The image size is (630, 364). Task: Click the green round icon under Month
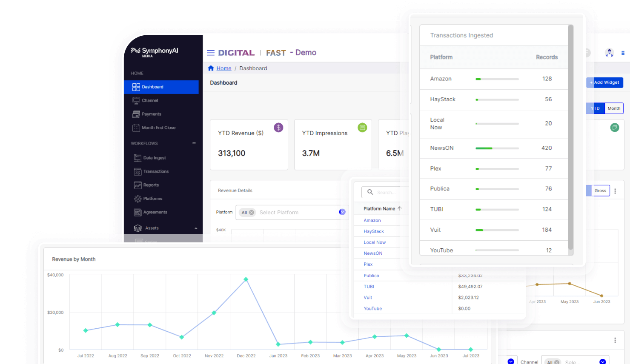[615, 128]
